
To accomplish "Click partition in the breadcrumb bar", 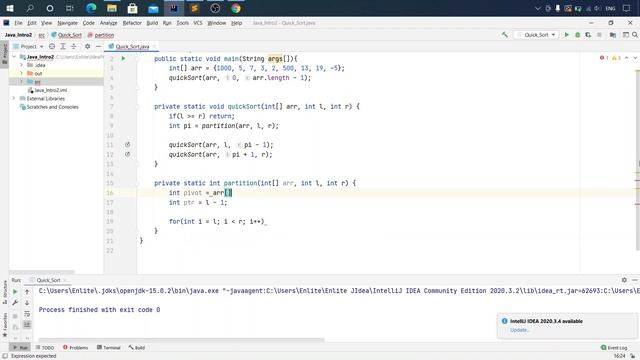I will click(x=104, y=35).
